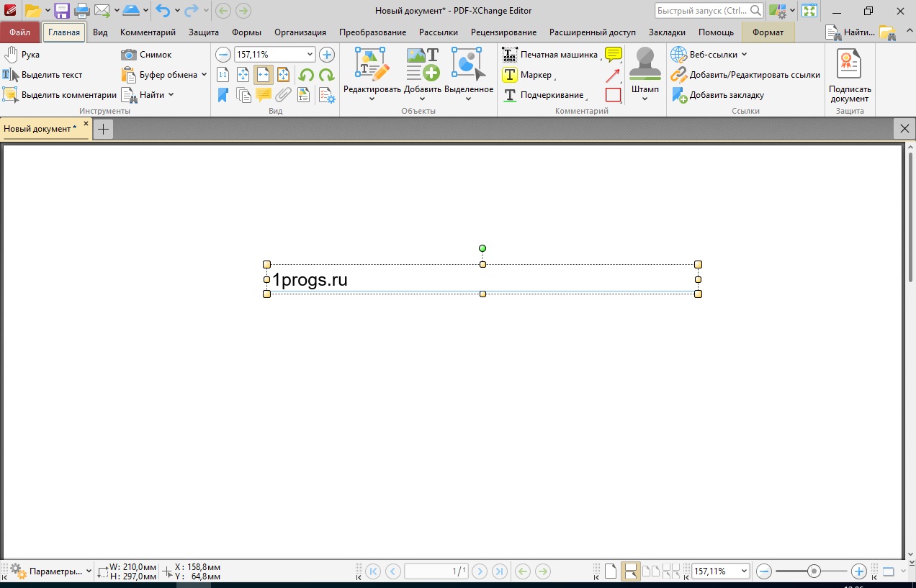This screenshot has height=588, width=916.
Task: Select the arrow annotation tool
Action: click(x=613, y=74)
